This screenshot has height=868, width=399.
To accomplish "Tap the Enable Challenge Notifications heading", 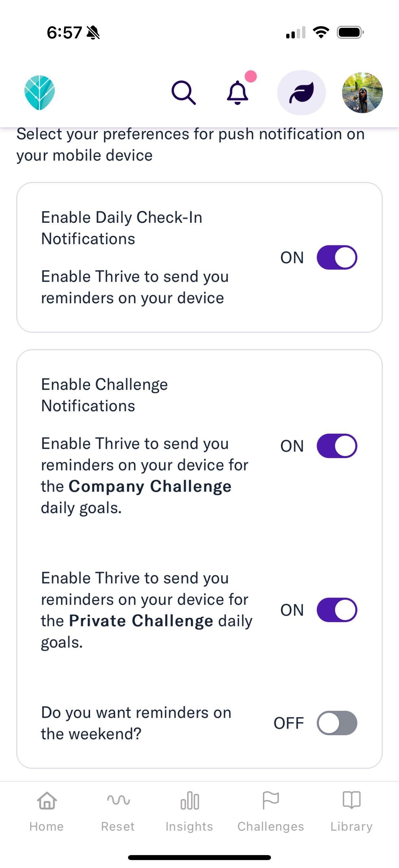I will (104, 395).
